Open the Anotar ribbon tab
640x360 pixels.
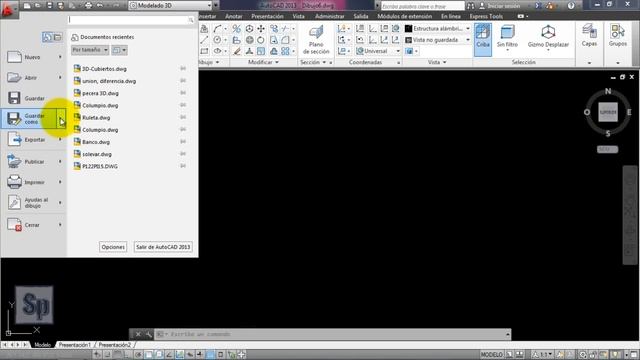pyautogui.click(x=234, y=16)
